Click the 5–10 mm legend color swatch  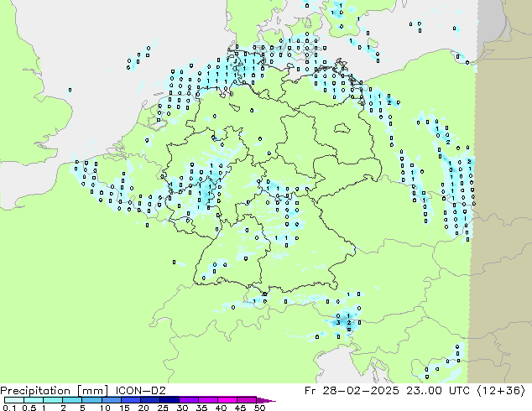pyautogui.click(x=91, y=400)
